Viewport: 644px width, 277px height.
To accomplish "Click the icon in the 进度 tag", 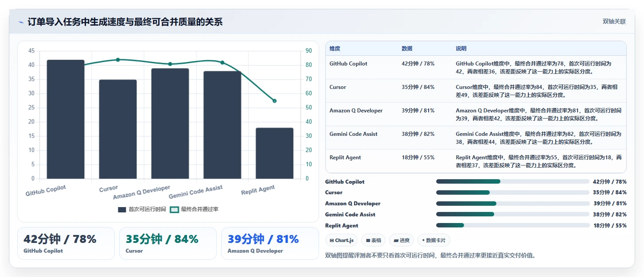I will pyautogui.click(x=396, y=241).
